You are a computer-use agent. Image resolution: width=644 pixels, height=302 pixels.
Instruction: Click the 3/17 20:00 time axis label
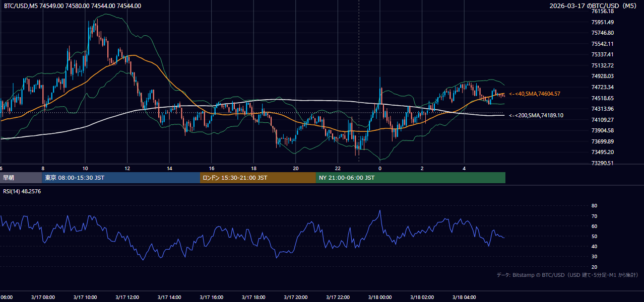[296, 297]
